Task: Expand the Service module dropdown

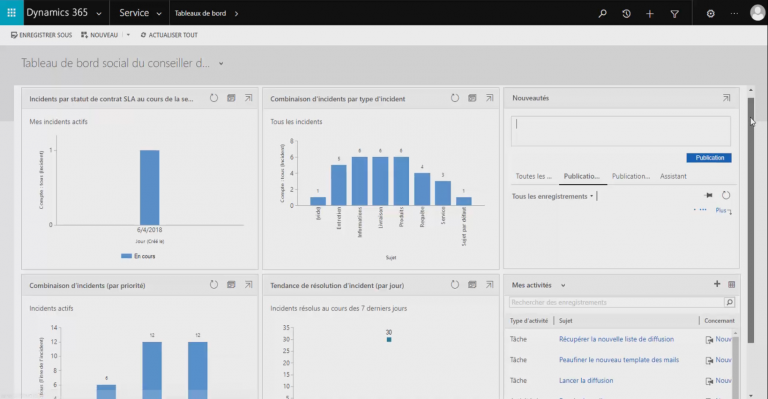Action: 159,14
